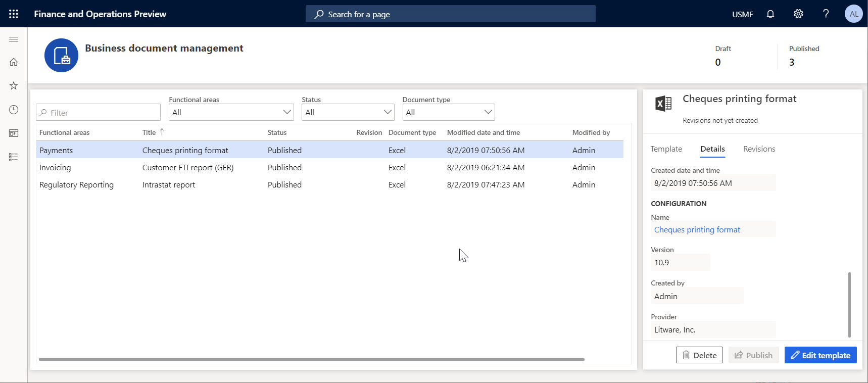Click the Customer FTI report (GER) title
Viewport: 868px width, 383px height.
click(x=187, y=167)
